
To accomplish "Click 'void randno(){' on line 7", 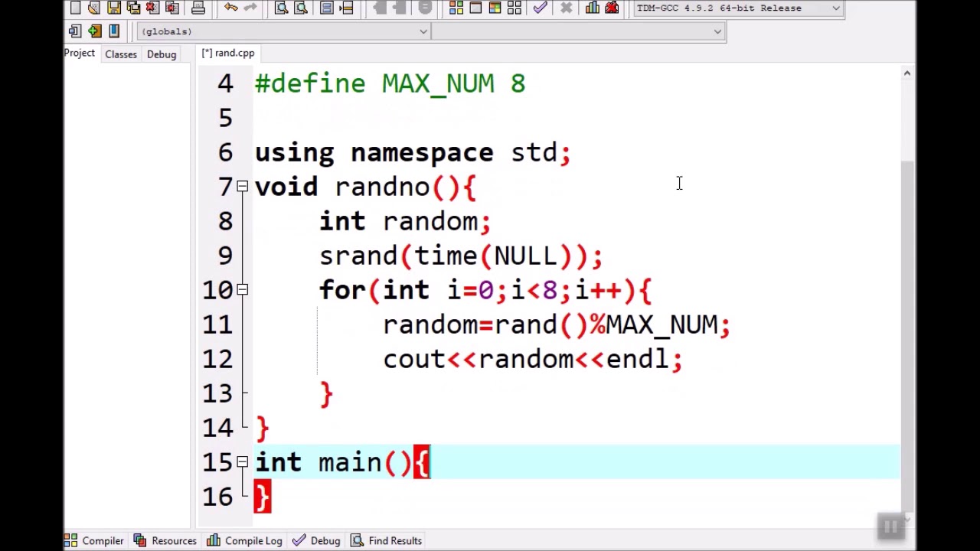I will pyautogui.click(x=366, y=187).
